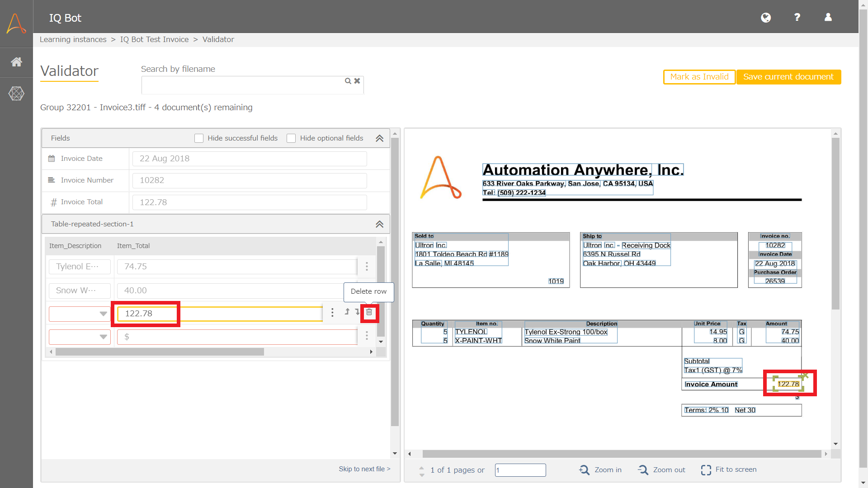Go to previous page arrow
The height and width of the screenshot is (488, 868).
coord(422,468)
